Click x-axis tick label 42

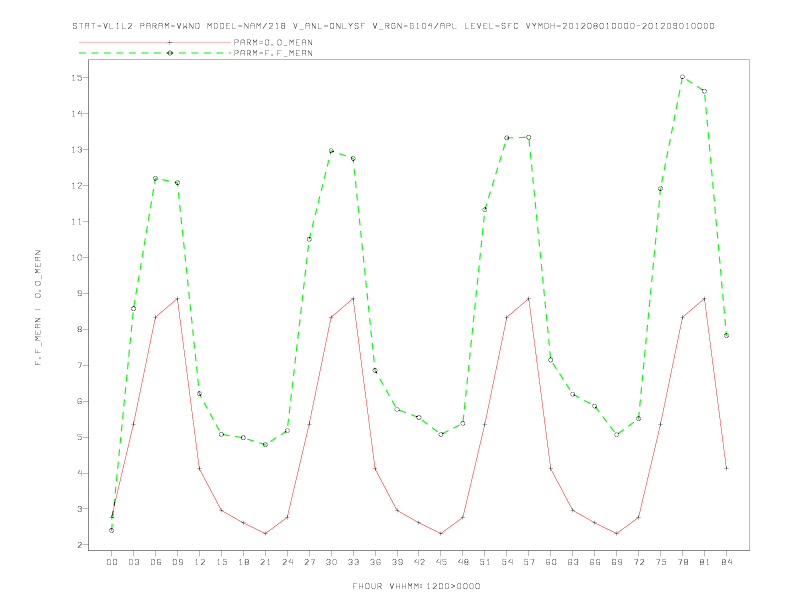pyautogui.click(x=419, y=562)
